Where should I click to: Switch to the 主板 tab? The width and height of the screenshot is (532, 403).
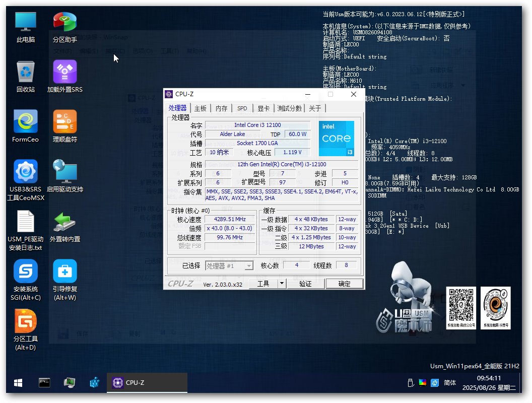coord(201,108)
